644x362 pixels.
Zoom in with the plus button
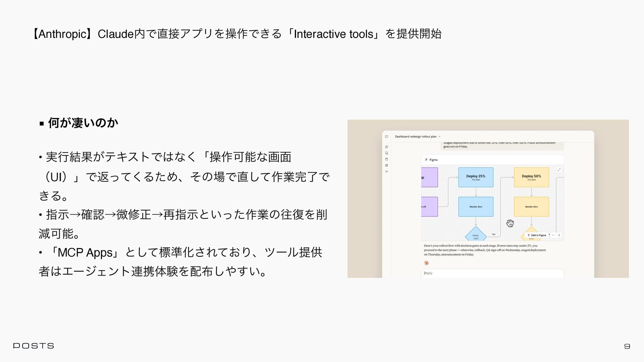[x=559, y=235]
